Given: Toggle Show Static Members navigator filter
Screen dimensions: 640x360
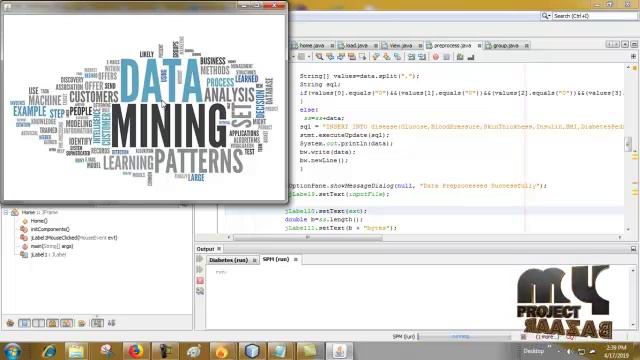Looking at the screenshot, I should (x=38, y=323).
